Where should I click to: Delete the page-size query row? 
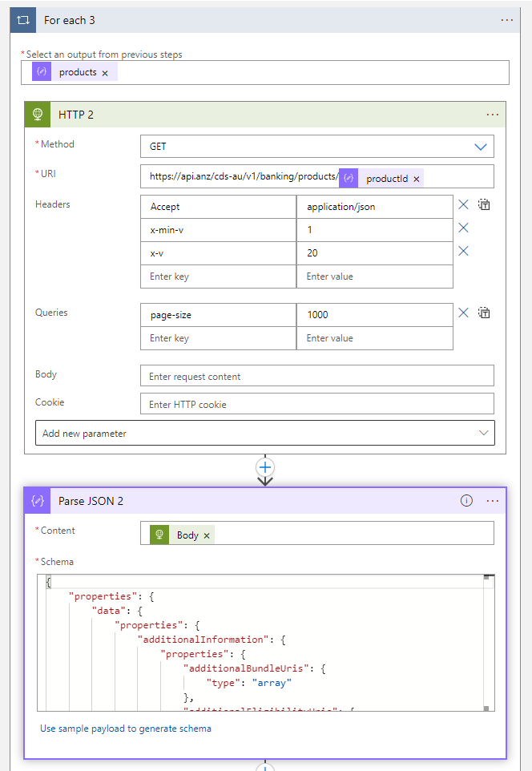coord(463,313)
